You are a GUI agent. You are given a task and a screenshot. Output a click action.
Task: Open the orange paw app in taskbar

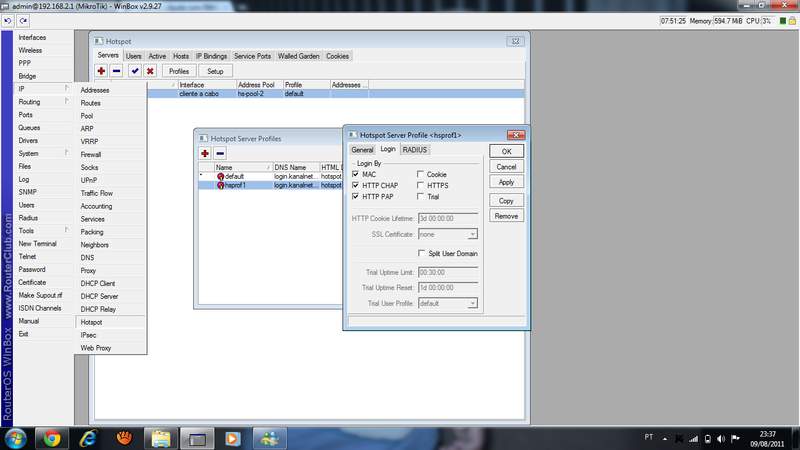pyautogui.click(x=124, y=438)
